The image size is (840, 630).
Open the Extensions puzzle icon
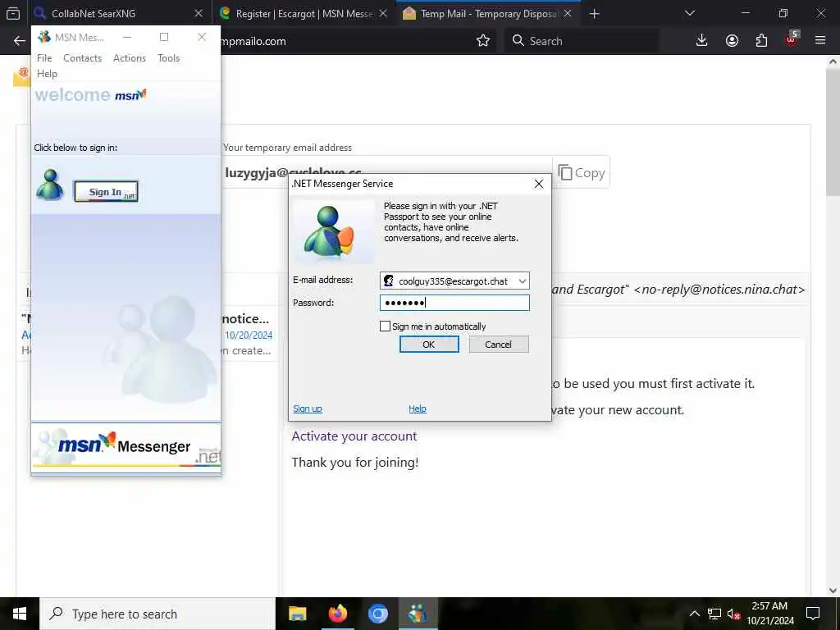[x=761, y=41]
